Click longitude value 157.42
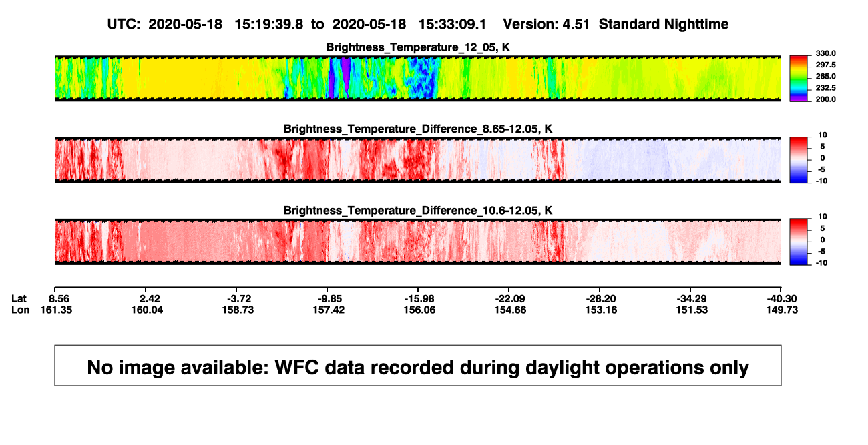 (x=329, y=310)
